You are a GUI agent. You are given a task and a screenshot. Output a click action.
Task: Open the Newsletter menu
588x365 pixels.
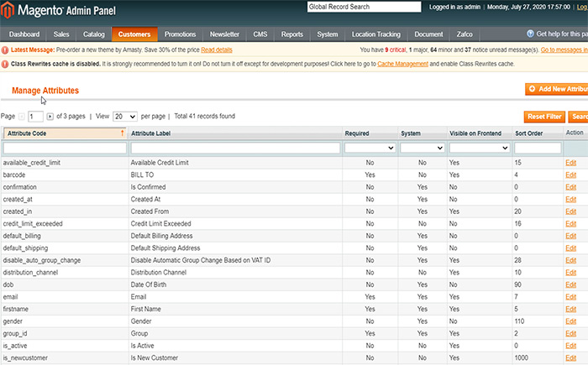pos(224,34)
